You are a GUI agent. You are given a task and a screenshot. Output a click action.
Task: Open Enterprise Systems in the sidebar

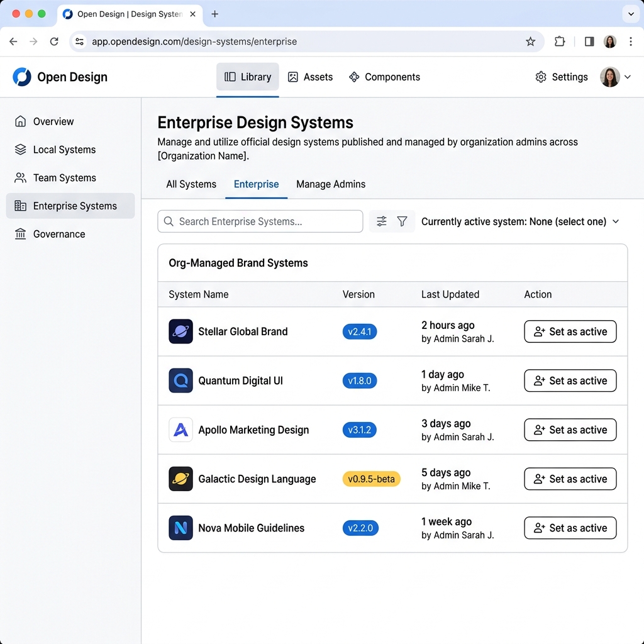[70, 206]
